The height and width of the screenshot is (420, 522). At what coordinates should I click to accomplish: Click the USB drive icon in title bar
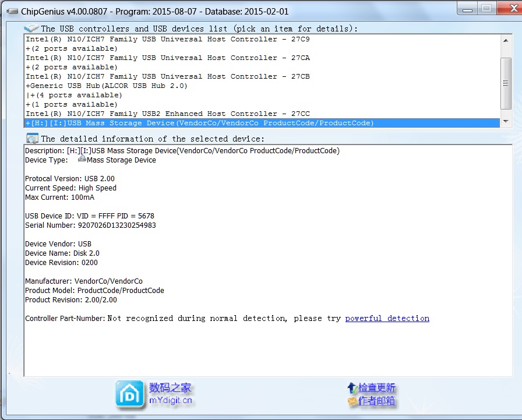(x=12, y=11)
